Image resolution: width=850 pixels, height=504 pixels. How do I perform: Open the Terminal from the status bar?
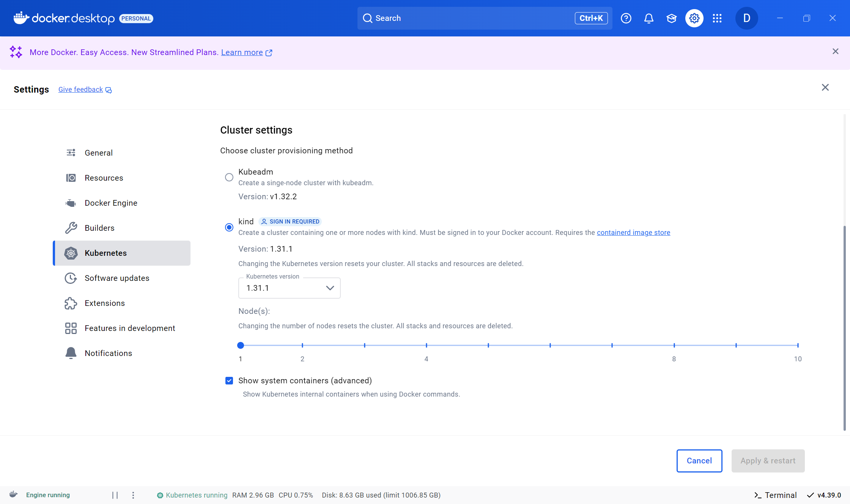775,495
